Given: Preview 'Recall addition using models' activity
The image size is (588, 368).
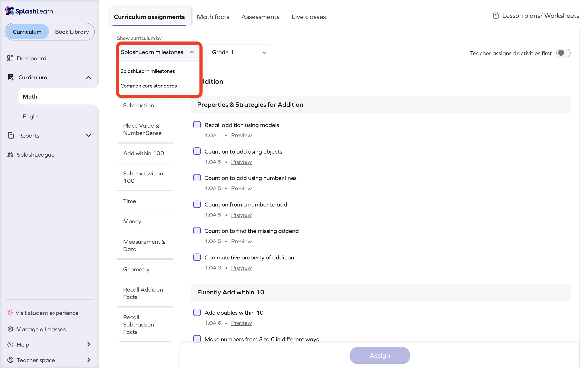Looking at the screenshot, I should coord(241,135).
